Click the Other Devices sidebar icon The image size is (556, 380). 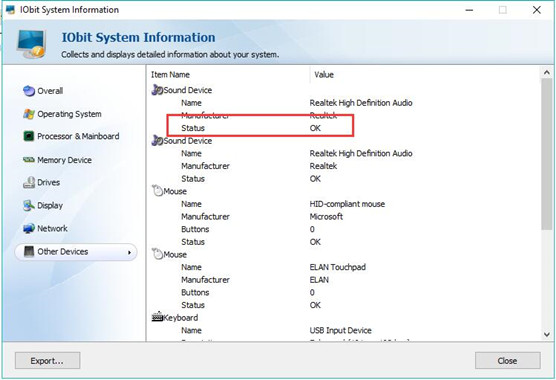coord(29,252)
